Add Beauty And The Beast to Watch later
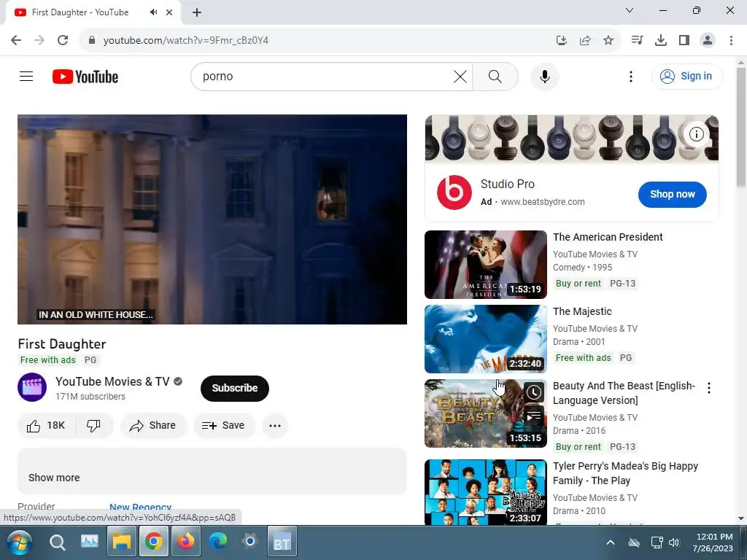 [x=533, y=392]
